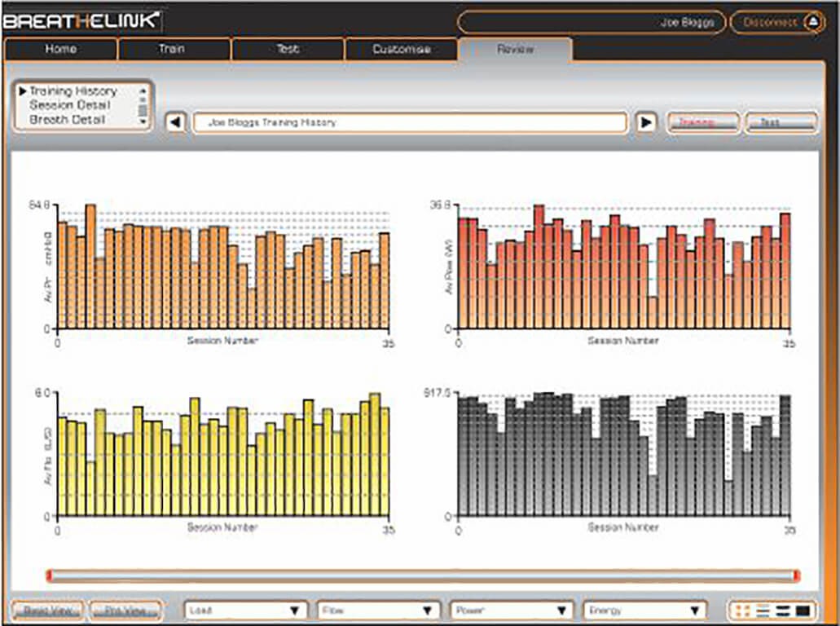This screenshot has width=840, height=626.
Task: Open the Load dropdown
Action: [x=246, y=610]
